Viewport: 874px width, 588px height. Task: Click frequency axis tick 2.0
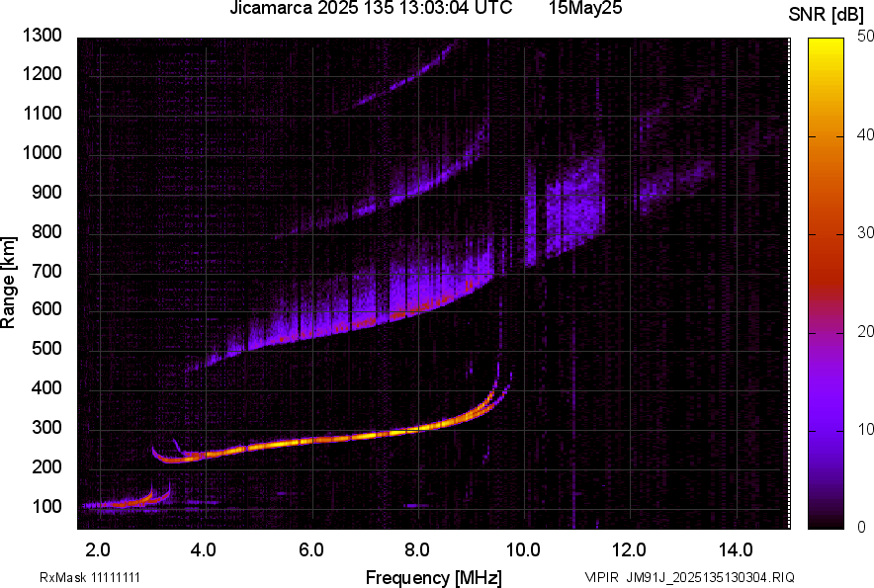coord(98,550)
